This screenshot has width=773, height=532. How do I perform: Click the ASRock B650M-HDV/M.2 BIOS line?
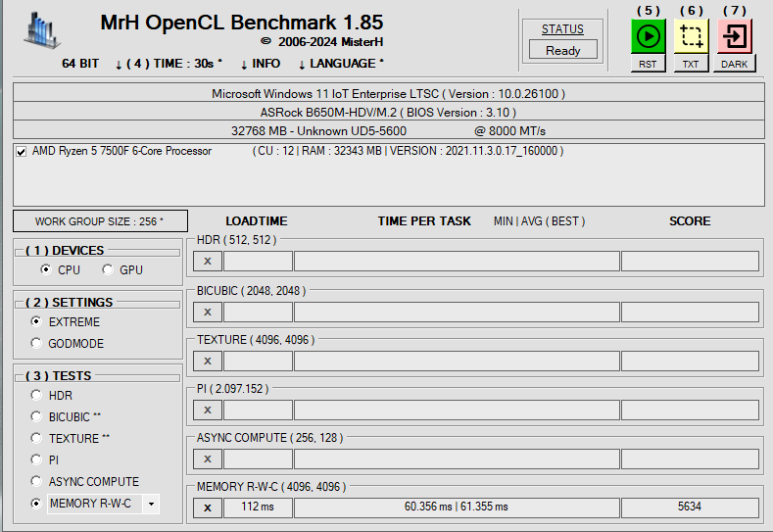tap(389, 113)
